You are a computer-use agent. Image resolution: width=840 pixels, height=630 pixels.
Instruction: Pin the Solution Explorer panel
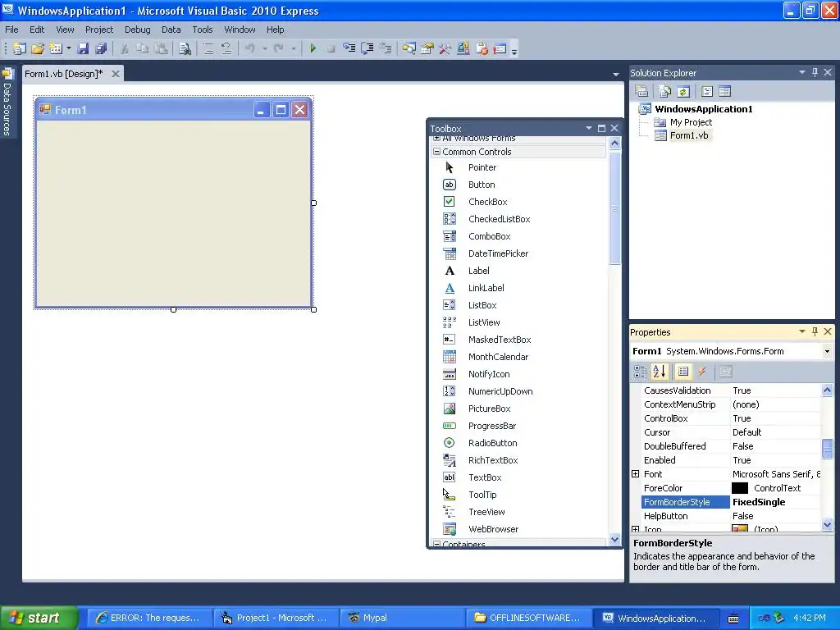point(815,72)
